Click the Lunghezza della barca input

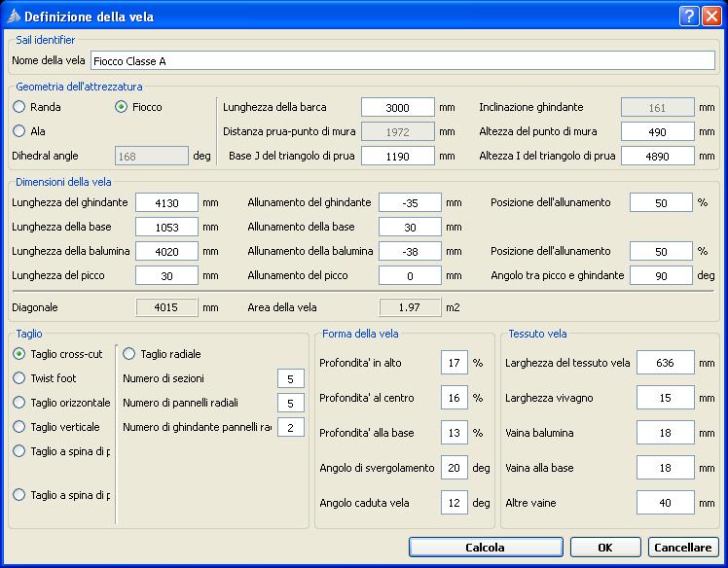(x=396, y=107)
